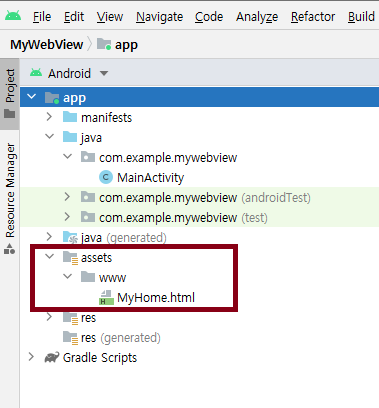
Task: Select the com.example.mywebview (test) package
Action: 183,218
